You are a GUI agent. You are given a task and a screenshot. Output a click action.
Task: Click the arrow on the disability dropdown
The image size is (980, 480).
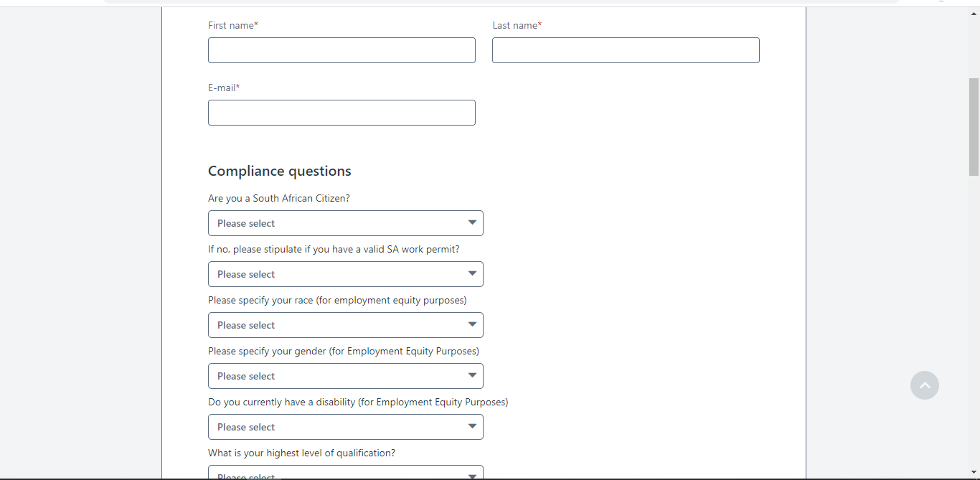pyautogui.click(x=472, y=427)
